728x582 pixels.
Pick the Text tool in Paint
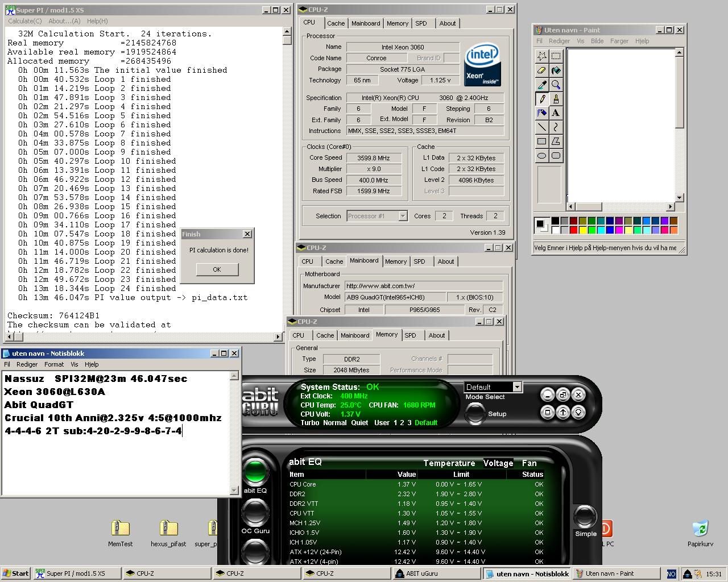tap(556, 113)
